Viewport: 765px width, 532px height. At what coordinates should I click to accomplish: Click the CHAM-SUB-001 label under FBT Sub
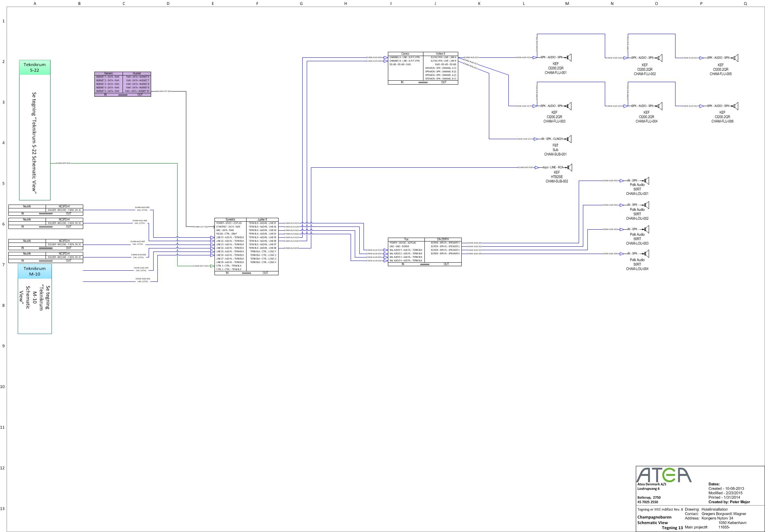coord(555,154)
